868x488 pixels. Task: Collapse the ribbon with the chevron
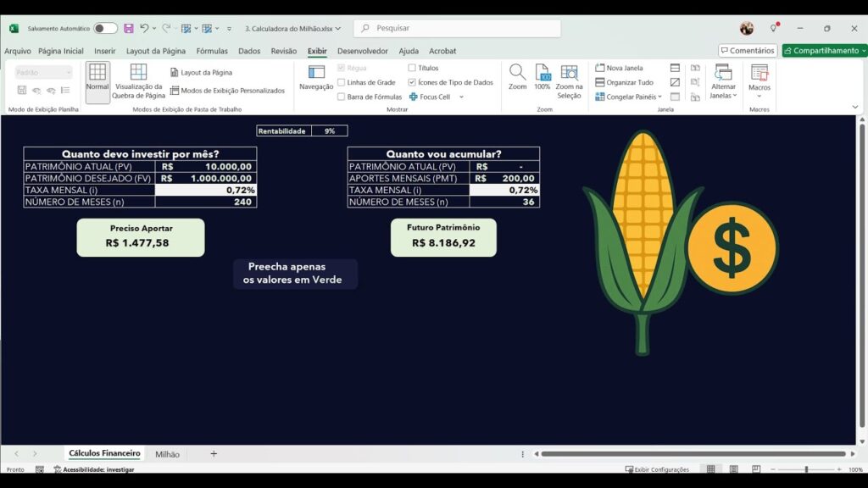(855, 108)
